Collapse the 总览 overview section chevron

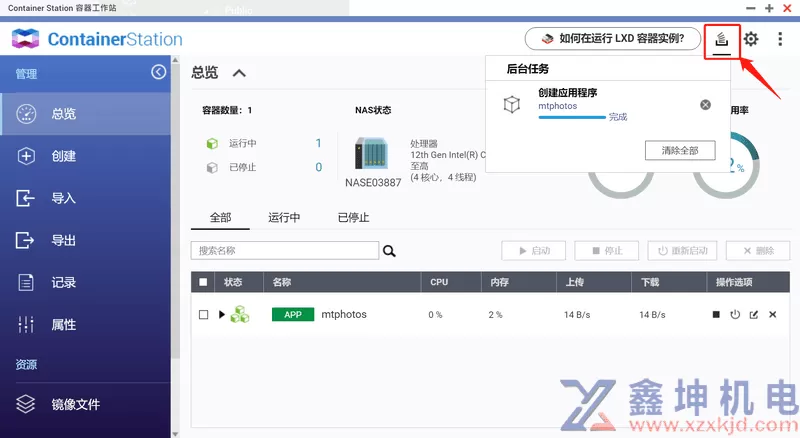(x=238, y=73)
